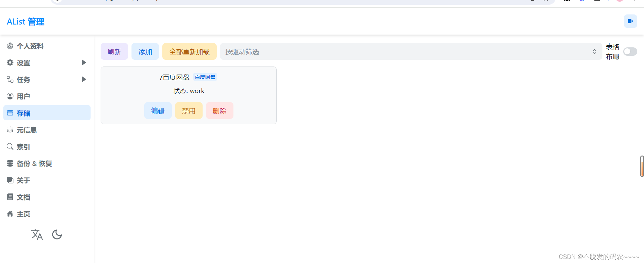Click the user avatar icon beside 用户
The height and width of the screenshot is (263, 644).
pyautogui.click(x=10, y=96)
